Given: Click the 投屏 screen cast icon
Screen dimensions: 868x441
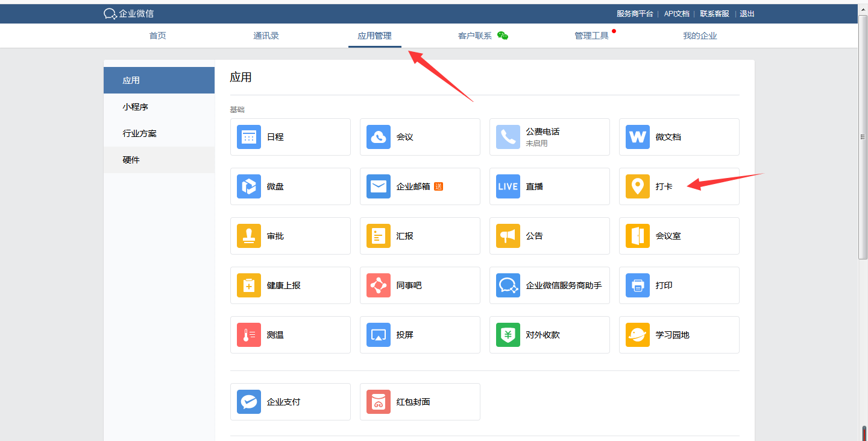Looking at the screenshot, I should click(379, 335).
